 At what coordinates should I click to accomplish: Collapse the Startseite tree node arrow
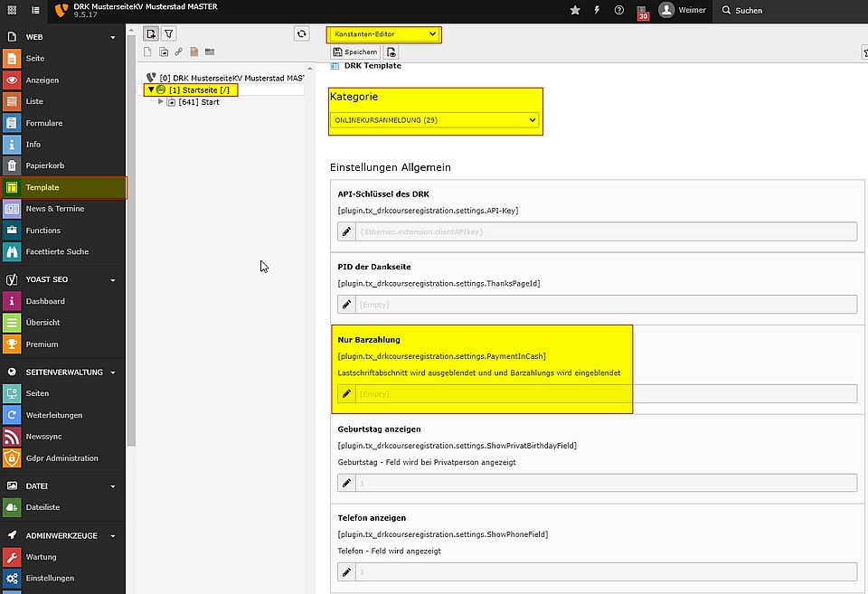[150, 90]
